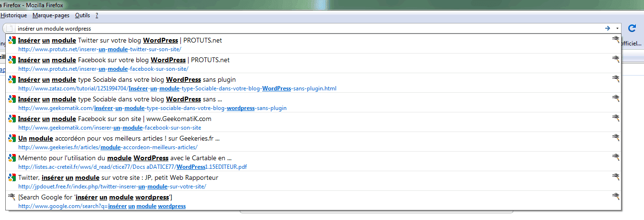Open the protuts.net twitter module URL
644x220 pixels.
pyautogui.click(x=100, y=49)
